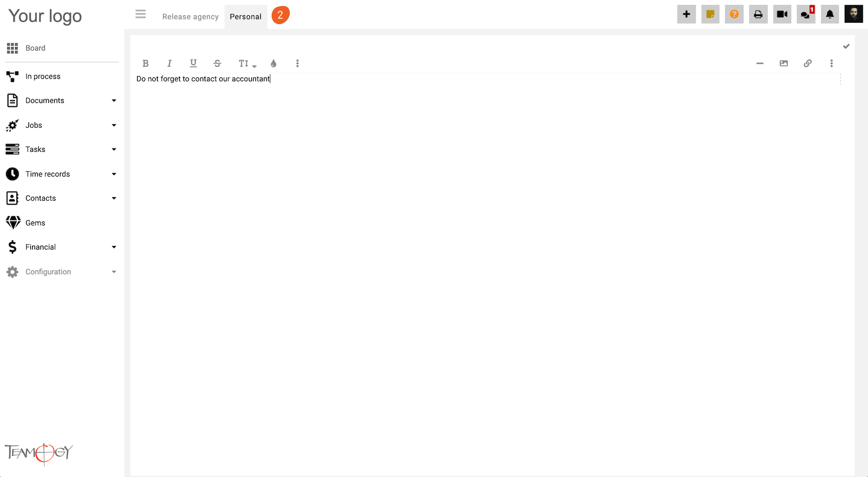Select the Personal tab
Viewport: 868px width, 477px height.
pyautogui.click(x=246, y=17)
